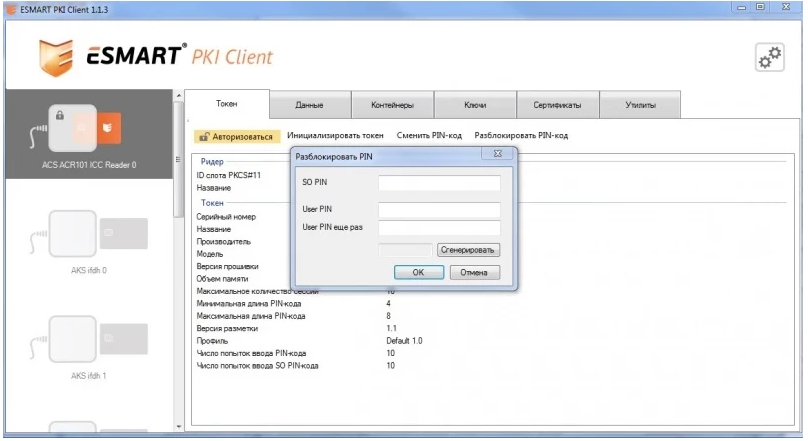This screenshot has width=808, height=441.
Task: Select the ACS ACR101 ICC Reader 0 device
Action: pos(89,134)
